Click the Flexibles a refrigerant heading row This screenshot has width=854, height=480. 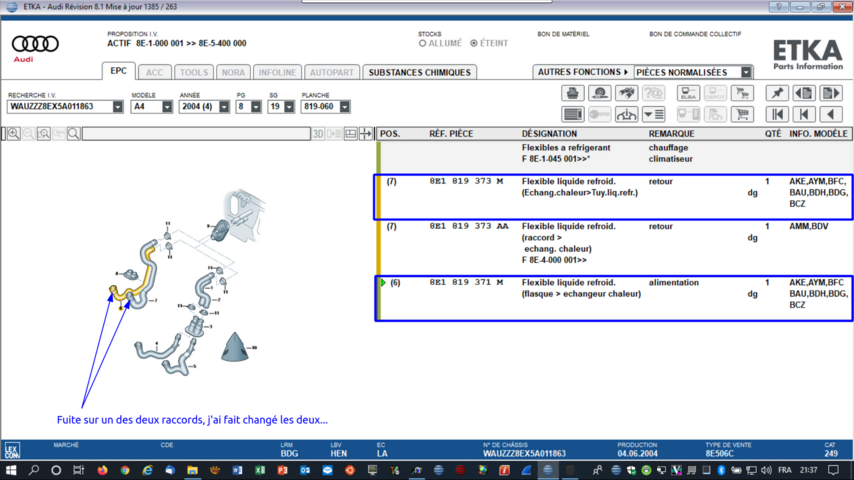[613, 158]
